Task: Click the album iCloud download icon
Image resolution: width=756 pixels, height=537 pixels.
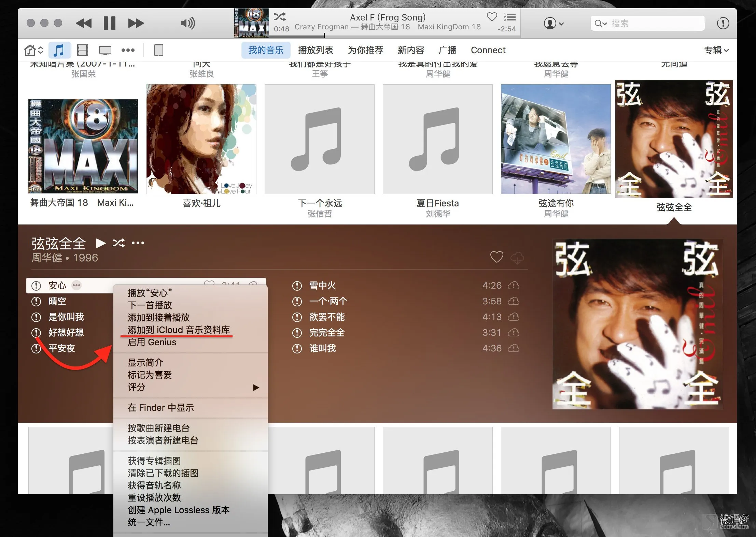Action: [517, 258]
